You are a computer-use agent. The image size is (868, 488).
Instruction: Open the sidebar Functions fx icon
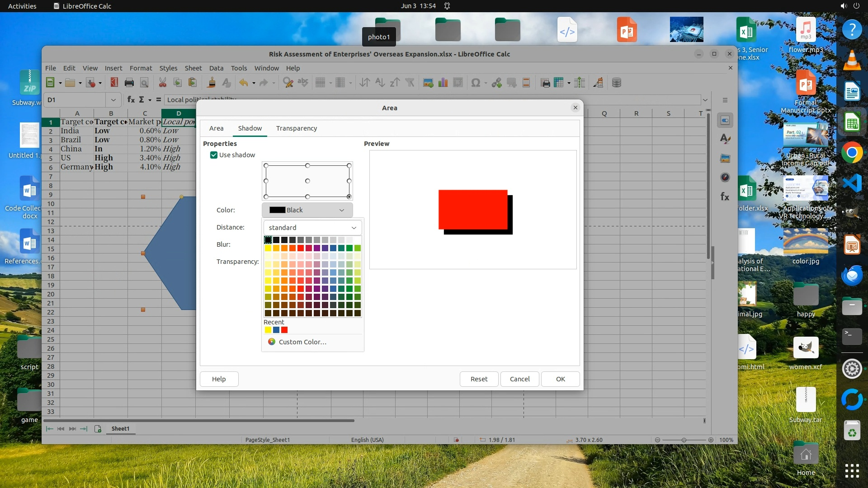(x=725, y=197)
